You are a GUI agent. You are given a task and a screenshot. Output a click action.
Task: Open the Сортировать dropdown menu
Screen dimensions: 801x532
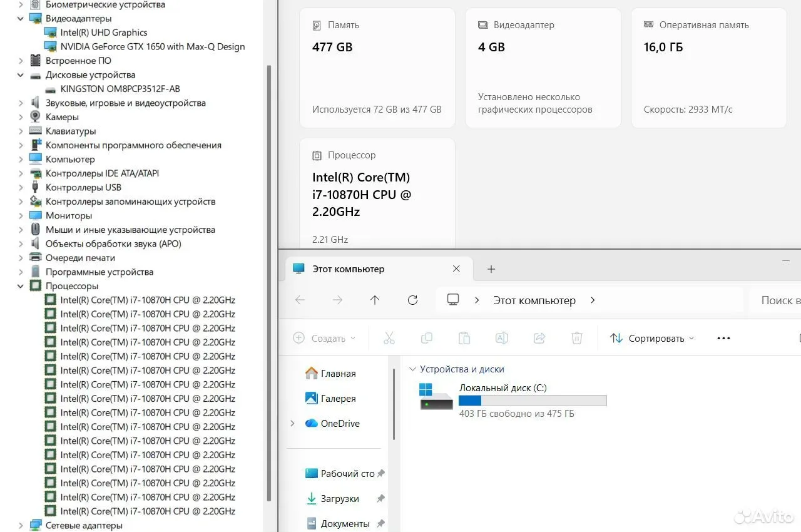coord(652,338)
